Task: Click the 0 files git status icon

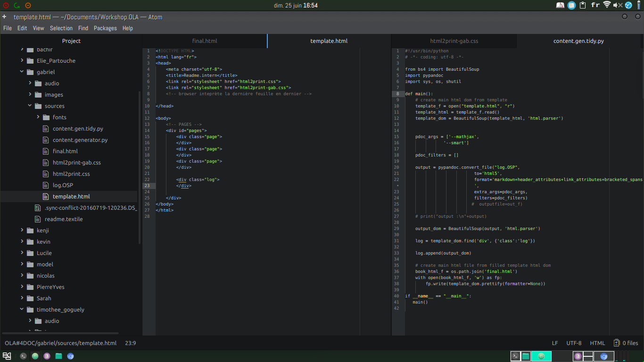Action: click(626, 343)
